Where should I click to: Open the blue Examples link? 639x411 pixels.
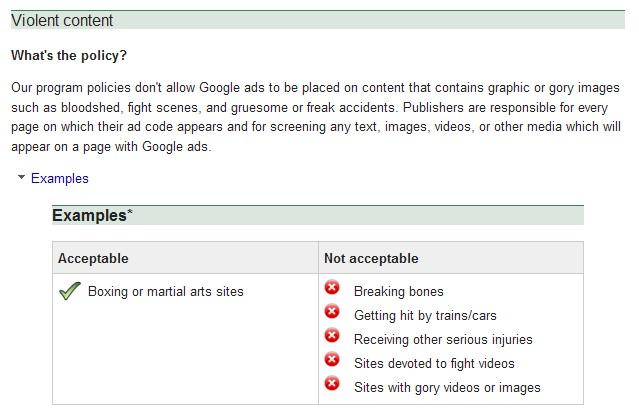(x=59, y=179)
